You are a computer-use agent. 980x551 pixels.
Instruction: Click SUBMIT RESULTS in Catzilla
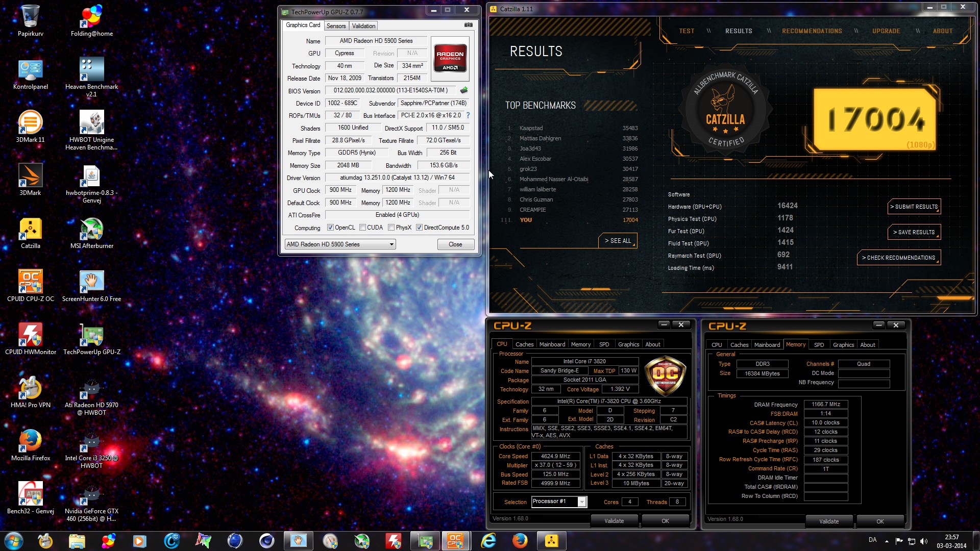pos(914,207)
